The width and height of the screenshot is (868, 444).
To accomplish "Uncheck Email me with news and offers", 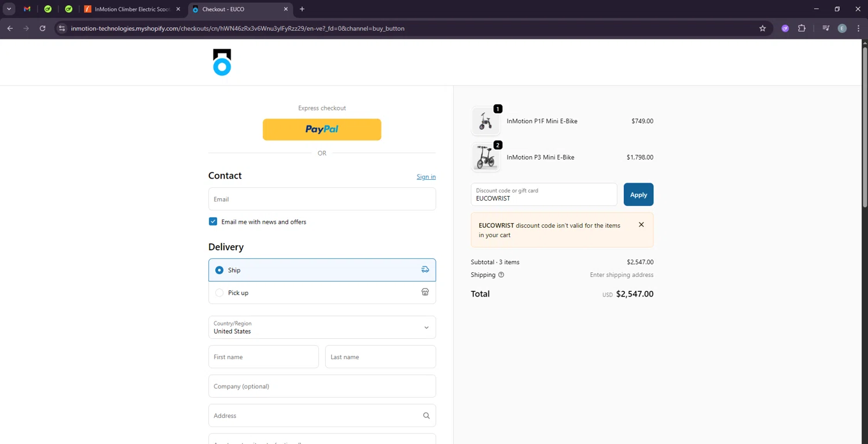I will (213, 221).
